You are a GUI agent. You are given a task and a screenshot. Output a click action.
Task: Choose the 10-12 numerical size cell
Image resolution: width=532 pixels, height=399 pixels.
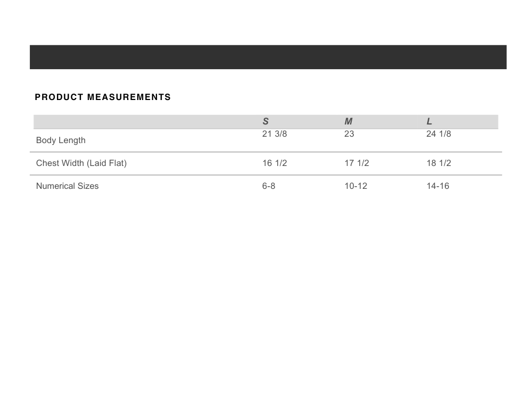[355, 186]
